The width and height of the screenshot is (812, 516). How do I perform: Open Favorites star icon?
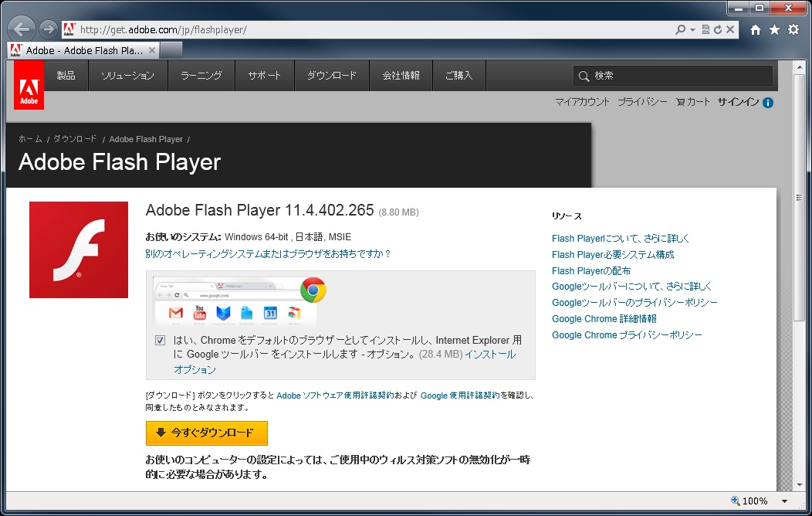pos(774,29)
